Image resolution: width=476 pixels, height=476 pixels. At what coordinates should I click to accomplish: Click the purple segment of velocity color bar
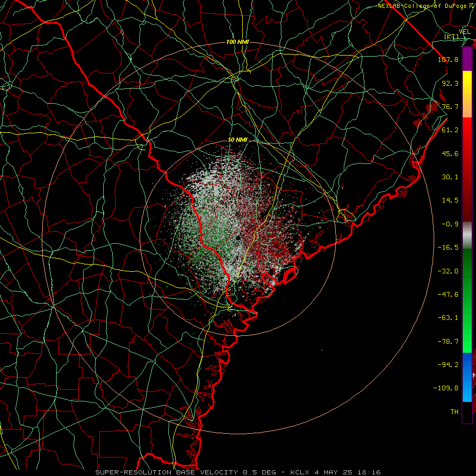[x=467, y=59]
